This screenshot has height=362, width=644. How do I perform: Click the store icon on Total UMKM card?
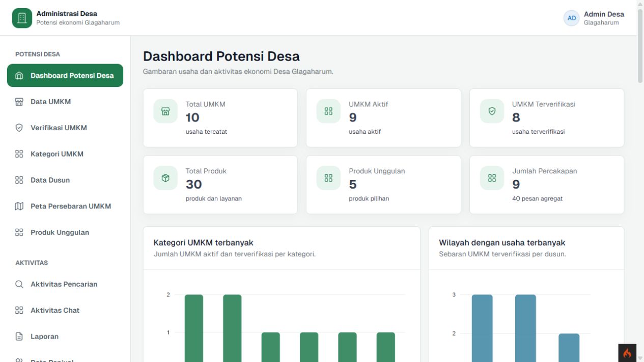(165, 111)
